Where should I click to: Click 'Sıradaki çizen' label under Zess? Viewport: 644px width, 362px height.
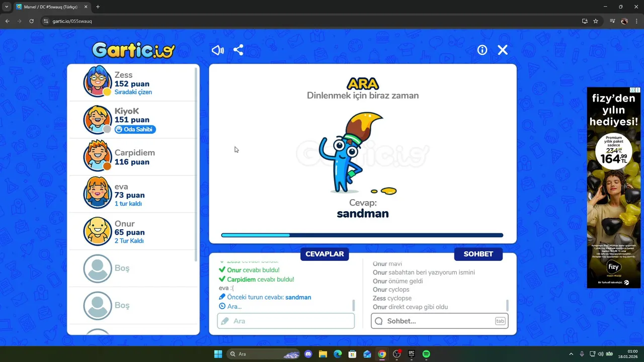(133, 92)
